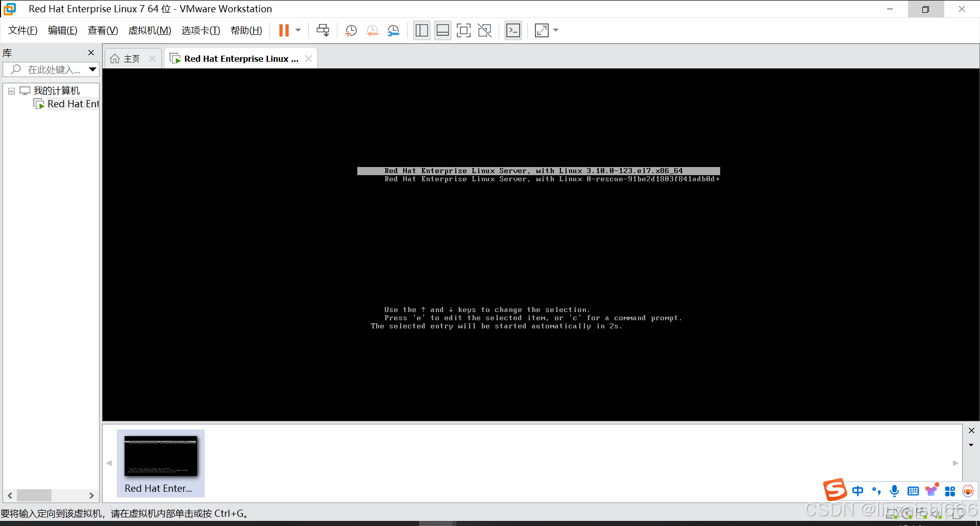Collapse the 我的计算机 tree node
This screenshot has height=526, width=980.
11,91
